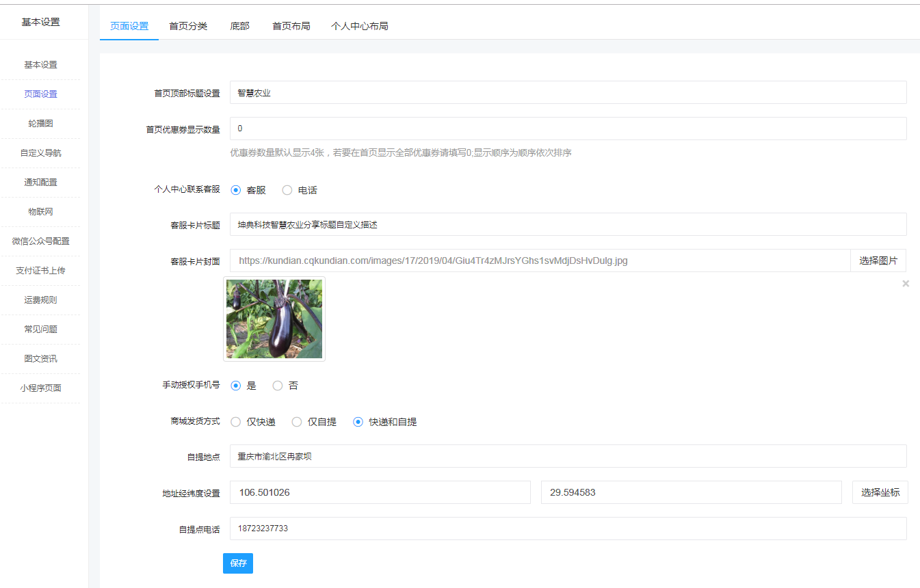Focus the 自提点电话 phone field
The width and height of the screenshot is (920, 588).
[568, 529]
